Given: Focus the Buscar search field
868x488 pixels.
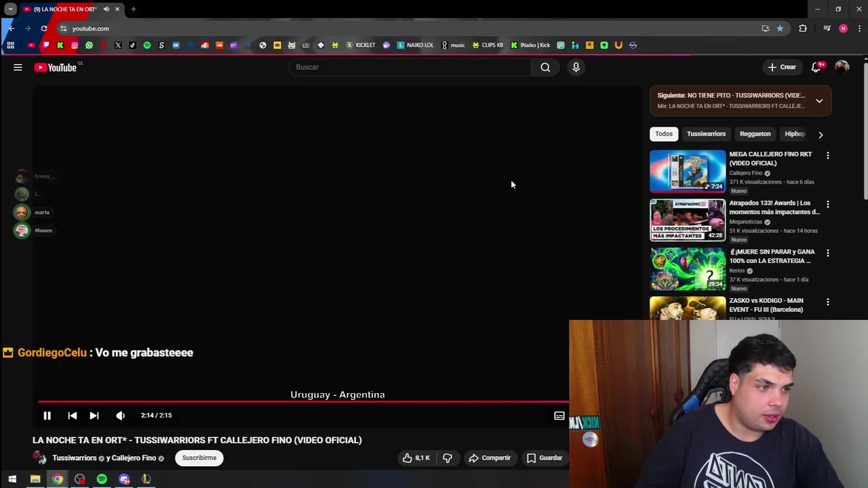Looking at the screenshot, I should (410, 67).
